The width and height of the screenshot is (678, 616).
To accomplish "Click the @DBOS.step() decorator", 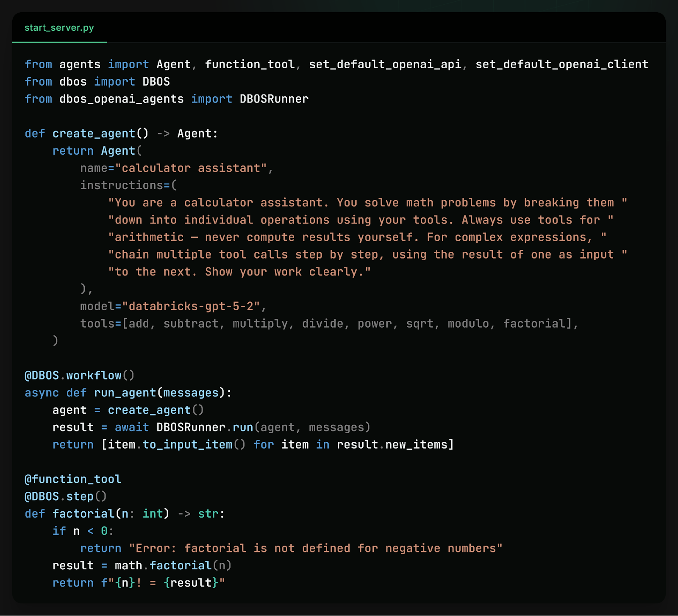I will pos(65,496).
